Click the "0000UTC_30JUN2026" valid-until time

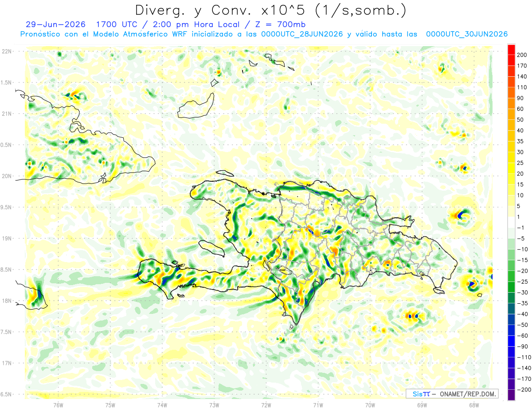466,34
